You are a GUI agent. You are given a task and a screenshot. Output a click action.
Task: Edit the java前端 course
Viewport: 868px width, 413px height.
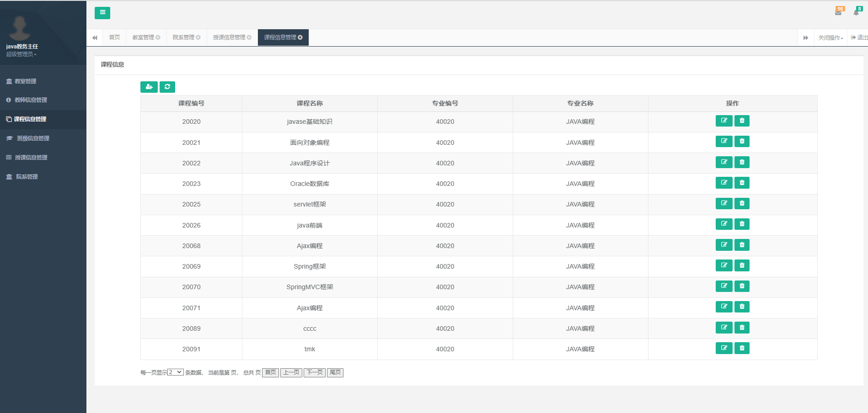[724, 224]
